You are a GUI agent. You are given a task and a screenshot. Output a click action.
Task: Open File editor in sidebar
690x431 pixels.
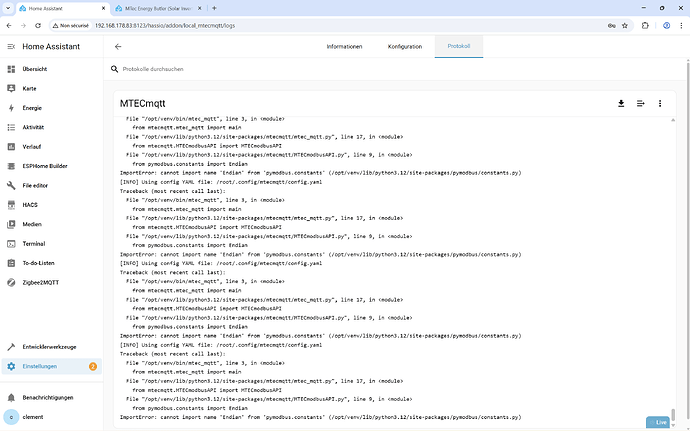point(51,185)
